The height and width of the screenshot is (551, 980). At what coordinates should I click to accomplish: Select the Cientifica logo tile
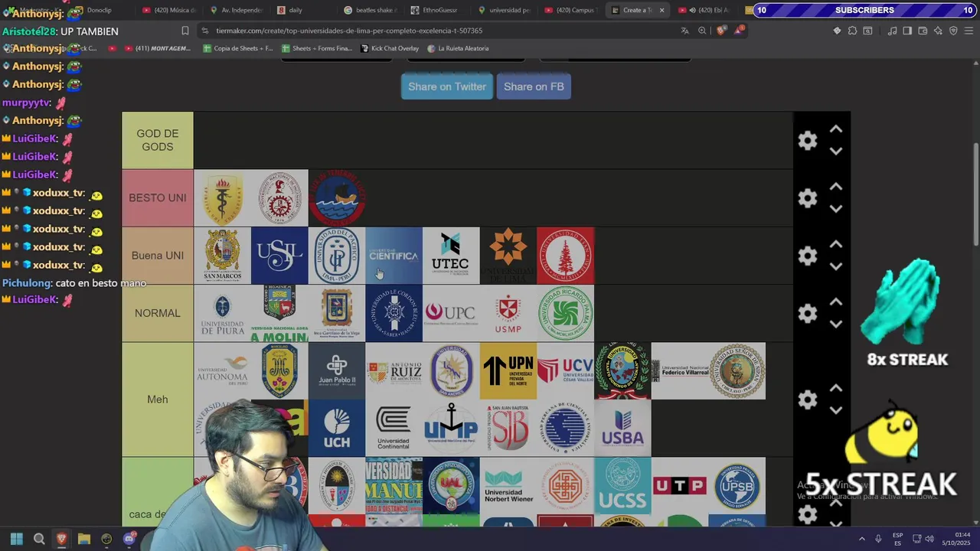(394, 256)
